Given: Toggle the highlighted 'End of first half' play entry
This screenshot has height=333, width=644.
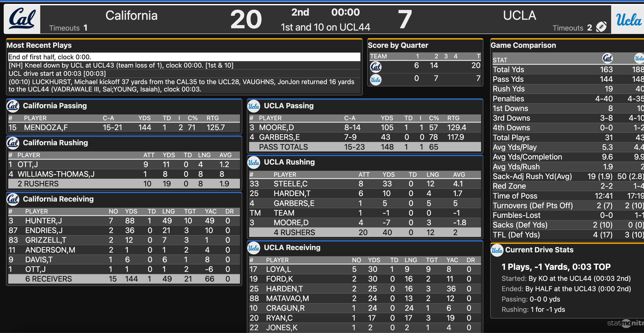Looking at the screenshot, I should 100,57.
